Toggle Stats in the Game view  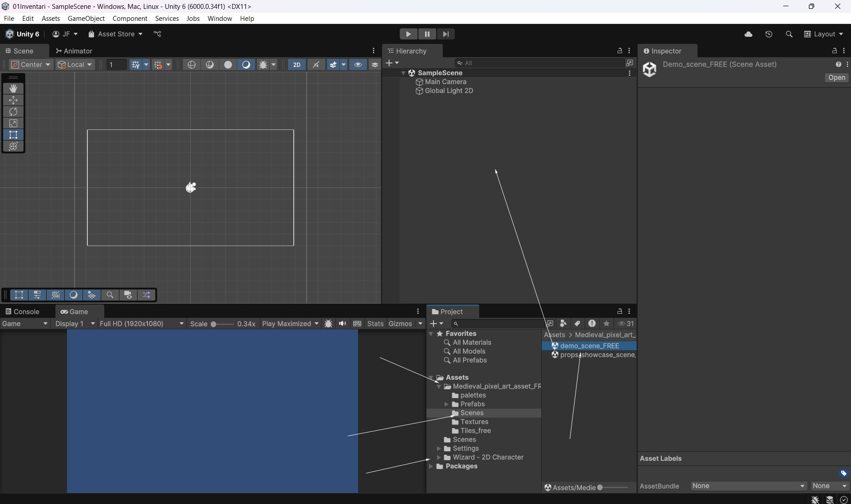pyautogui.click(x=375, y=324)
